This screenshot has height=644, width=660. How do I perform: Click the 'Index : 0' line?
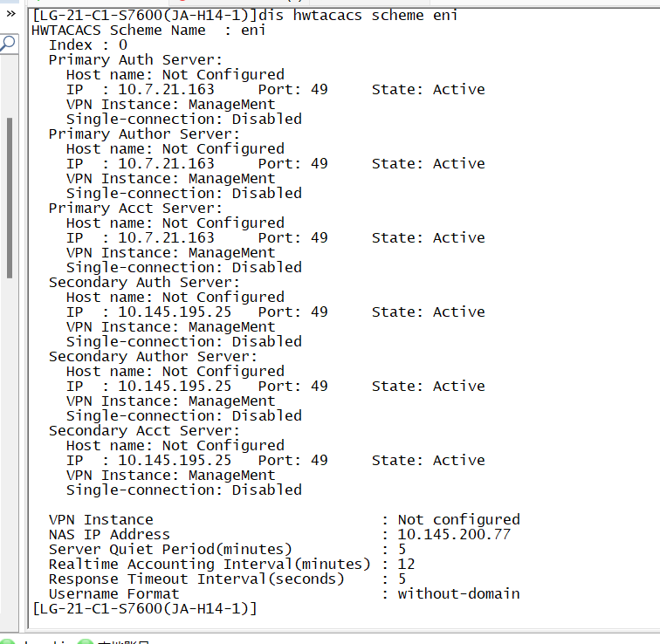click(x=87, y=45)
